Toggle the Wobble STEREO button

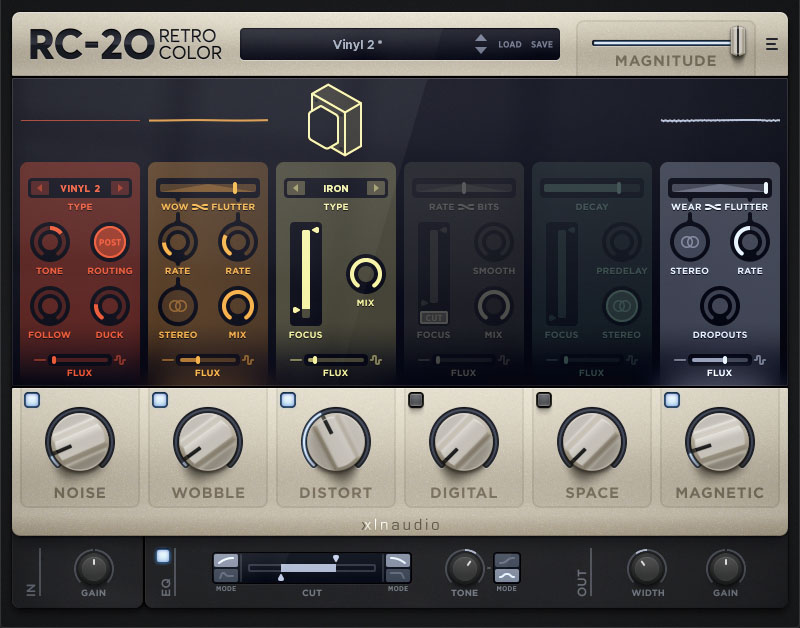tap(178, 306)
